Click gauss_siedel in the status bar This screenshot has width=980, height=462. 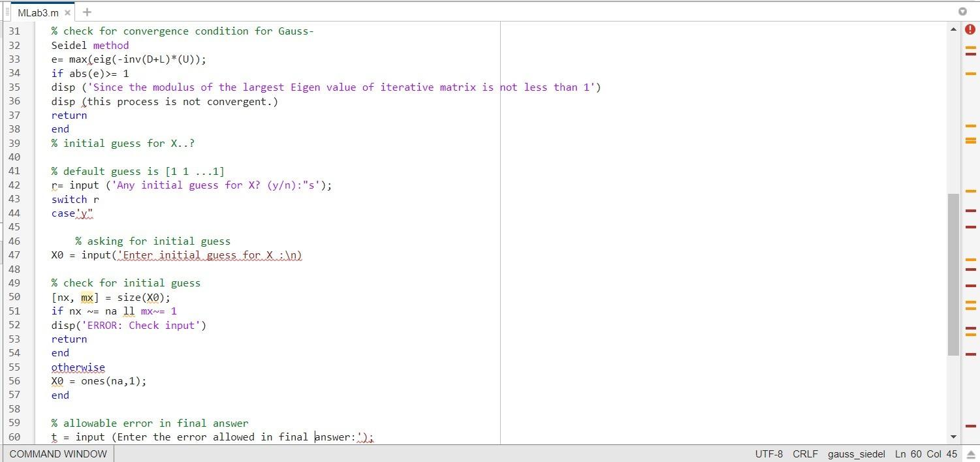point(856,454)
